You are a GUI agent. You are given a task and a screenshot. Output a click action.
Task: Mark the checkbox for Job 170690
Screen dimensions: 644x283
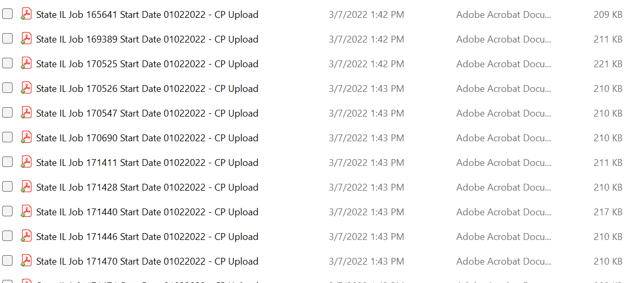[7, 137]
